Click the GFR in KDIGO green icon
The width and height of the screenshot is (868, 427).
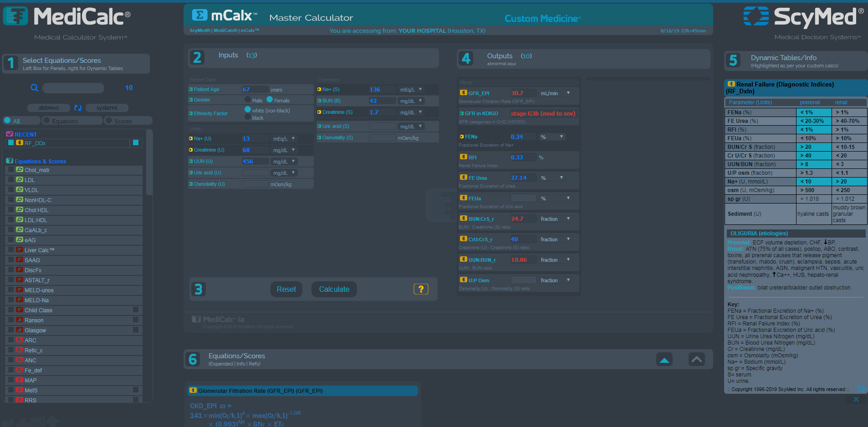click(x=462, y=113)
